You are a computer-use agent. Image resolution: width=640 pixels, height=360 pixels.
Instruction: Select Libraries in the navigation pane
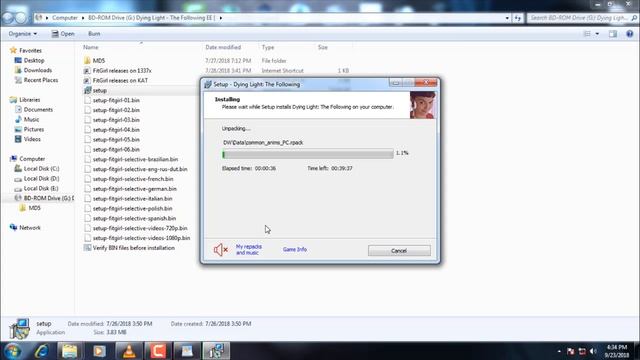[x=29, y=100]
